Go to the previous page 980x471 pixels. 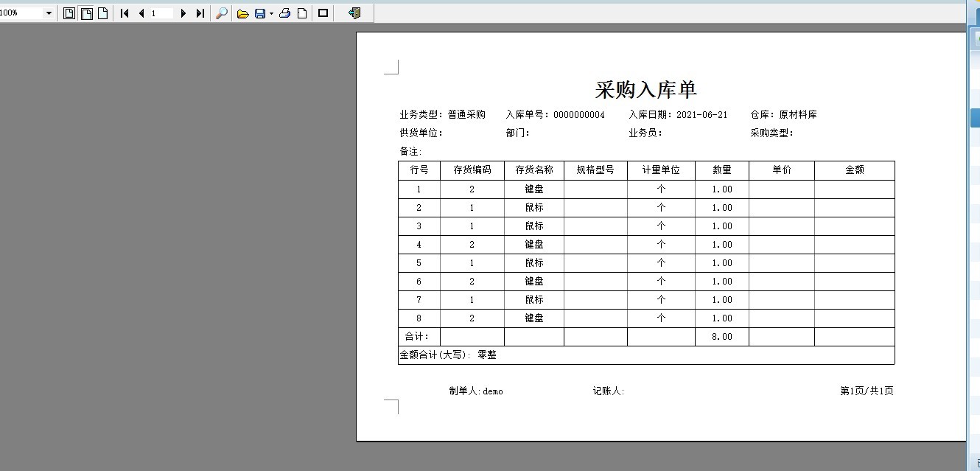[141, 13]
